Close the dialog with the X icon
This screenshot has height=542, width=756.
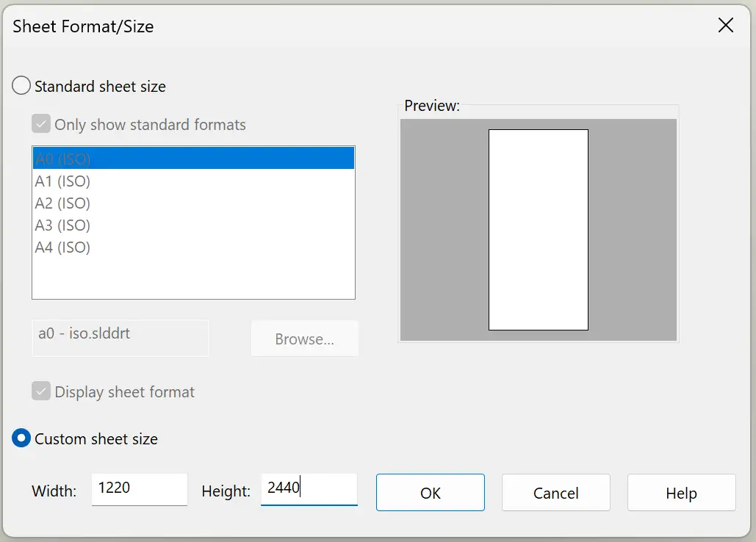pyautogui.click(x=725, y=26)
